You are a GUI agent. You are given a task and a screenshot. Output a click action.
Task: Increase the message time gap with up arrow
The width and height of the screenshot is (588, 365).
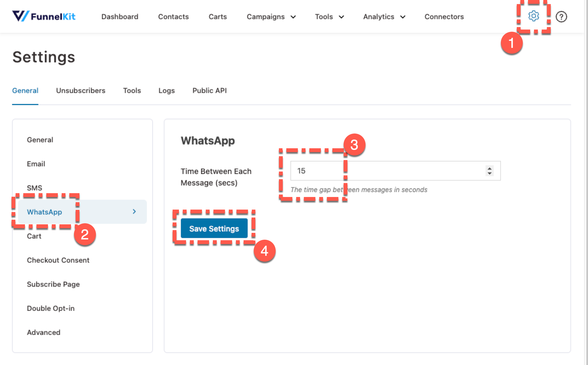(x=490, y=168)
